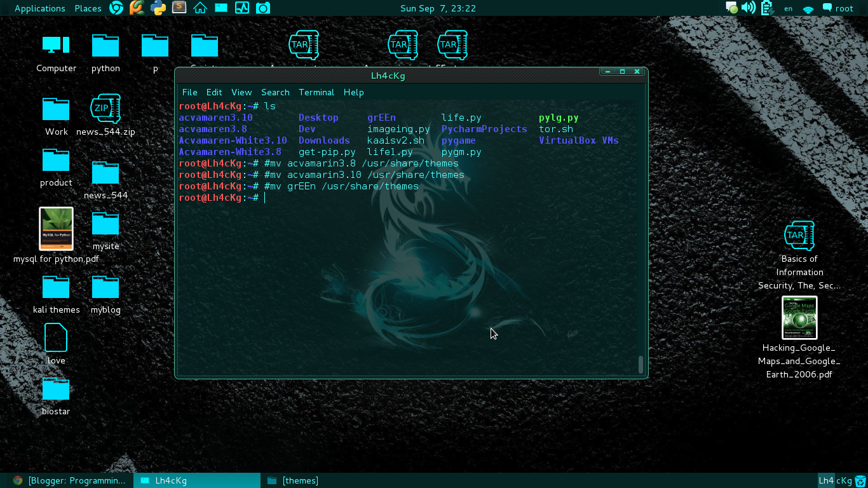868x488 pixels.
Task: Select Basics of Information Security TAR archive
Action: (799, 255)
